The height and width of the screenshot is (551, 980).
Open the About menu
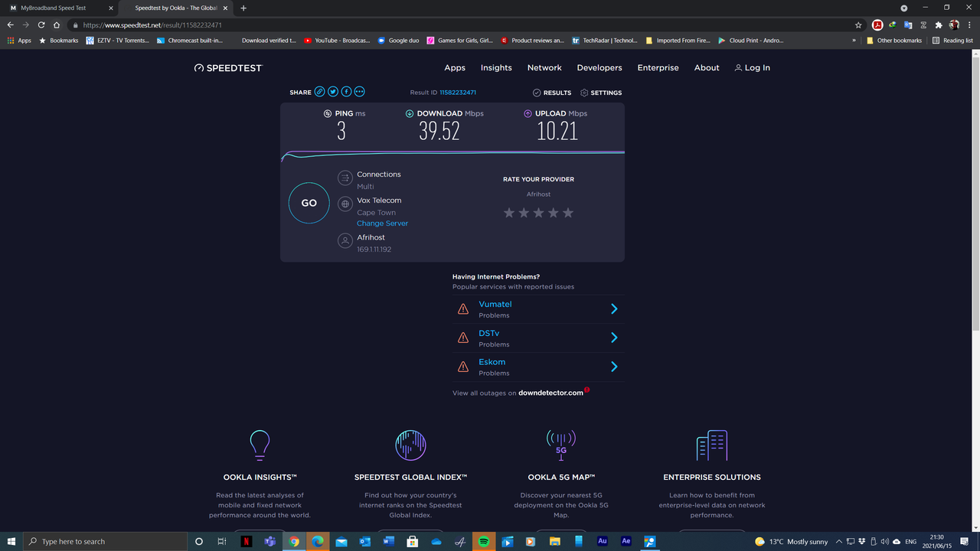(x=707, y=67)
